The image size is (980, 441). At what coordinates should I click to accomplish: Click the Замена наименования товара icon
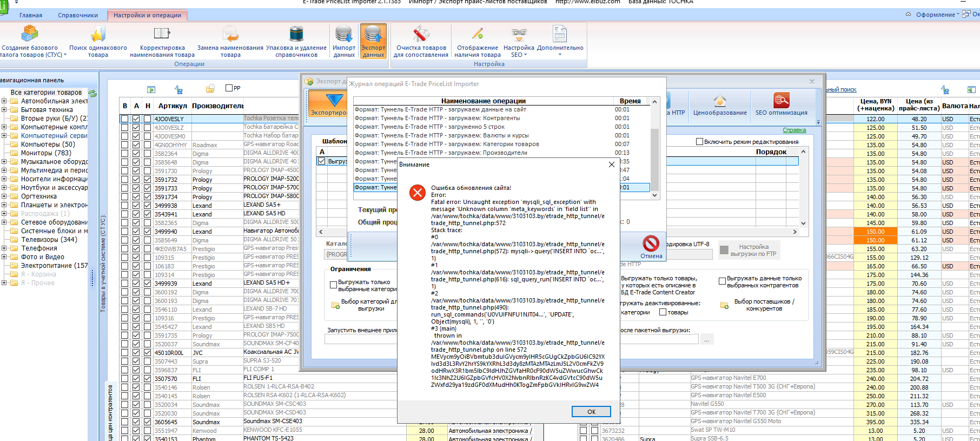230,42
